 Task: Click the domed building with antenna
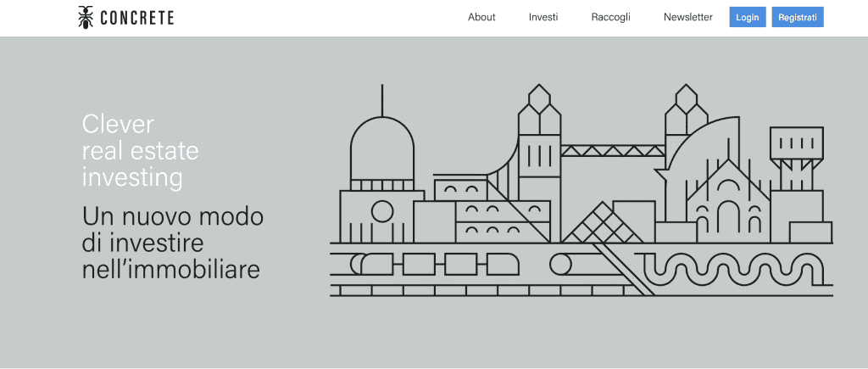pos(382,153)
